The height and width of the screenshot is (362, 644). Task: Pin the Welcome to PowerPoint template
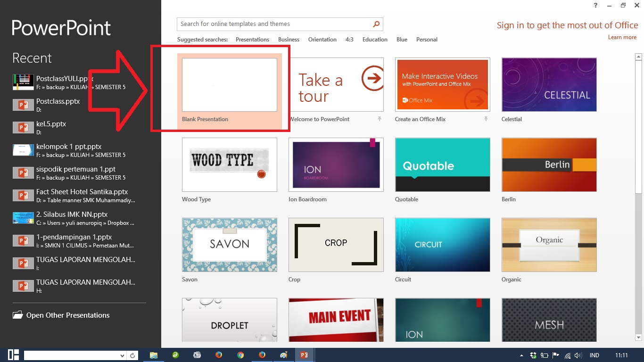[379, 119]
